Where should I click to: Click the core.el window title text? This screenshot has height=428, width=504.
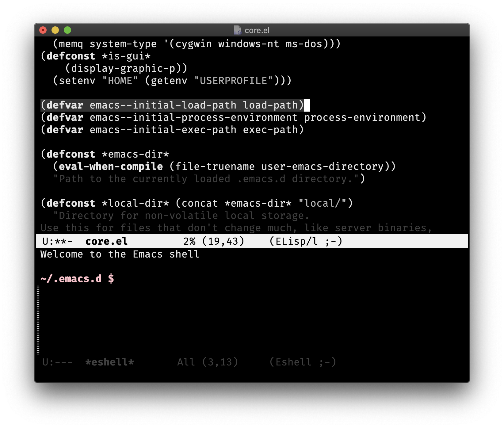click(x=257, y=30)
